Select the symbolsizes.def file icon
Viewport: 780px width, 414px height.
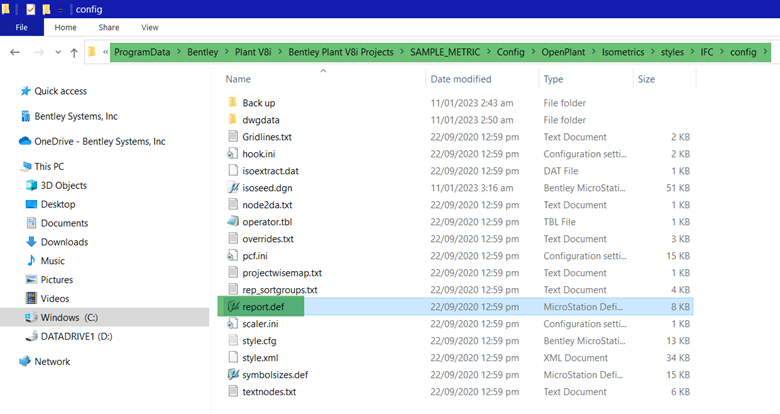click(x=233, y=375)
